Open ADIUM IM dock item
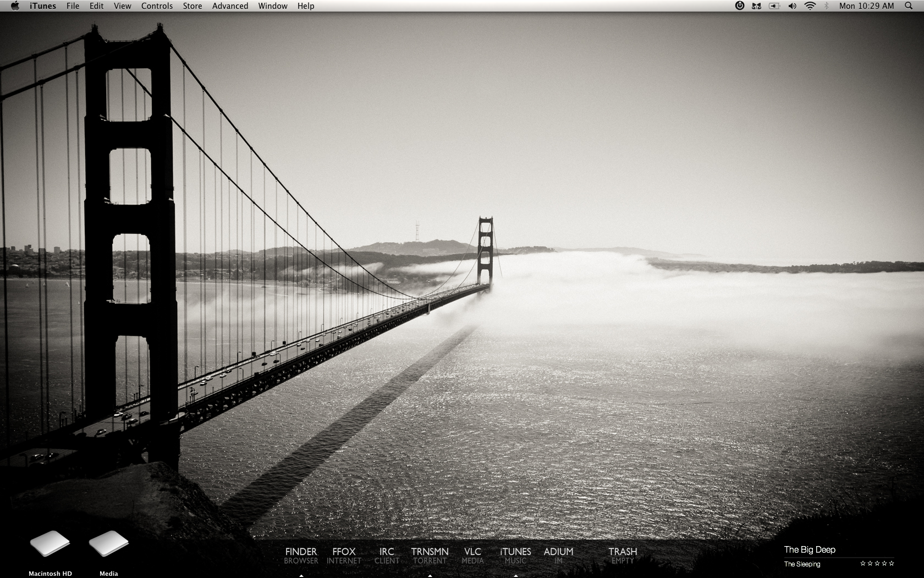Image resolution: width=924 pixels, height=578 pixels. coord(558,555)
